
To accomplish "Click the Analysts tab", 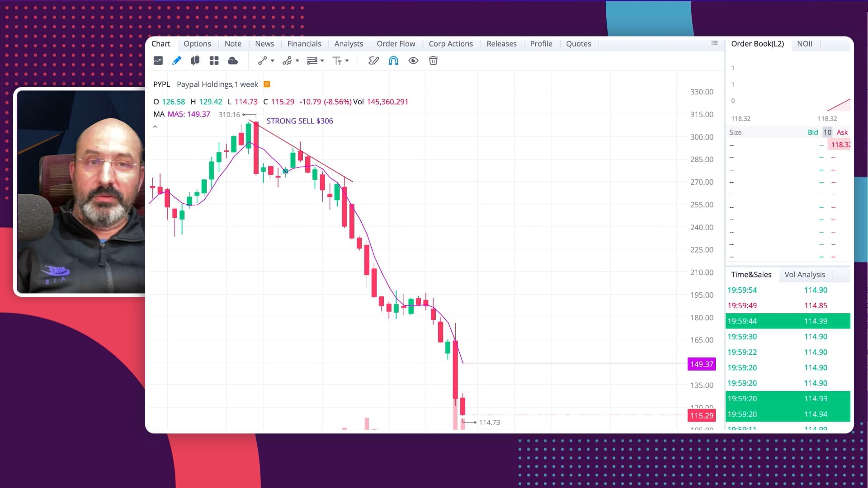I will click(348, 43).
